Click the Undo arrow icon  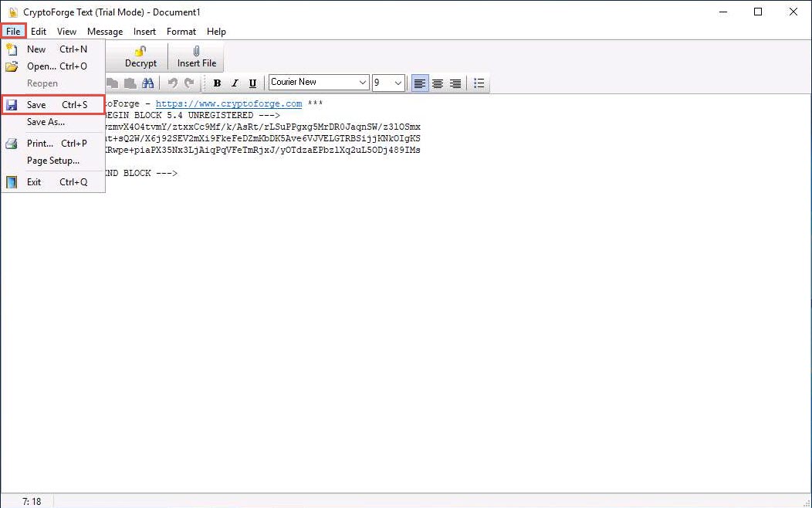point(173,83)
